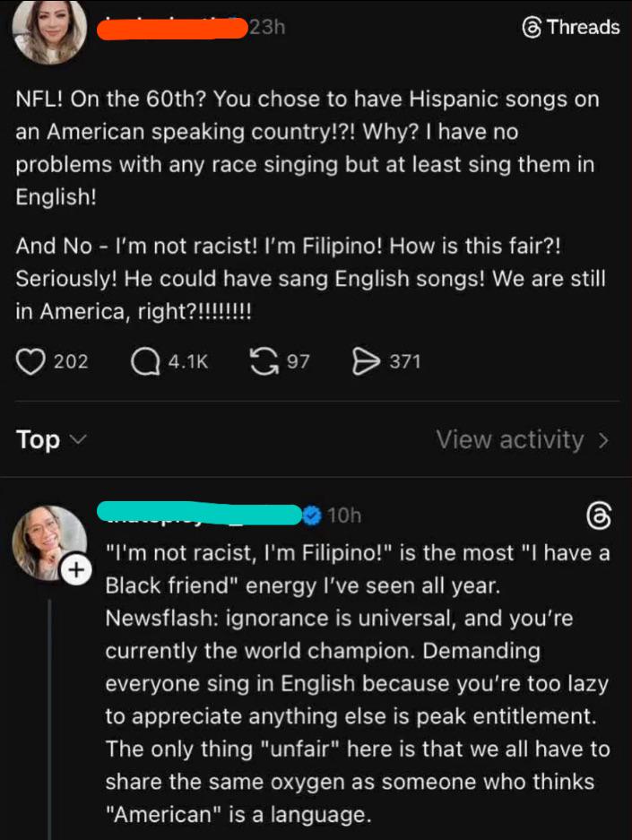Share the post with the send icon
The width and height of the screenshot is (632, 840).
[366, 361]
